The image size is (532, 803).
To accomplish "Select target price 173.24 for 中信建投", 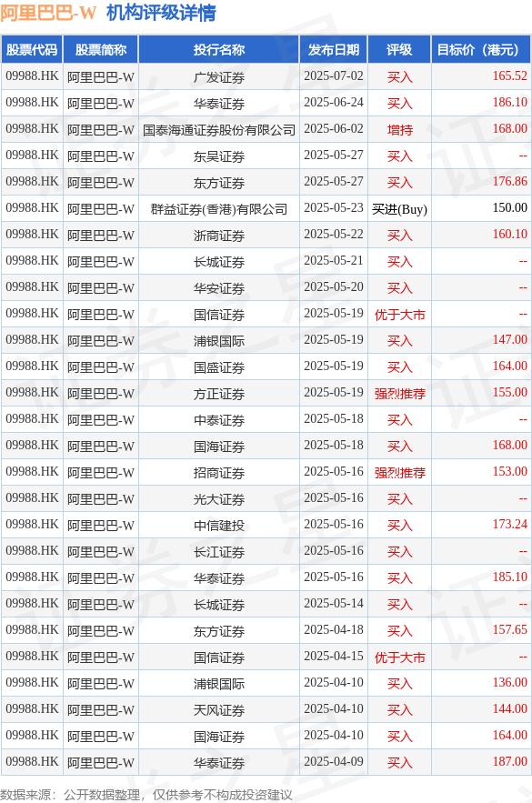I will 509,525.
